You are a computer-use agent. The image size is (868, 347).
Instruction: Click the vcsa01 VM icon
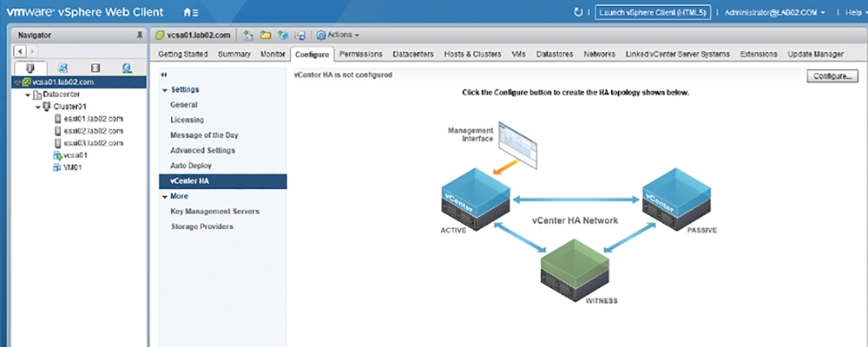[57, 155]
